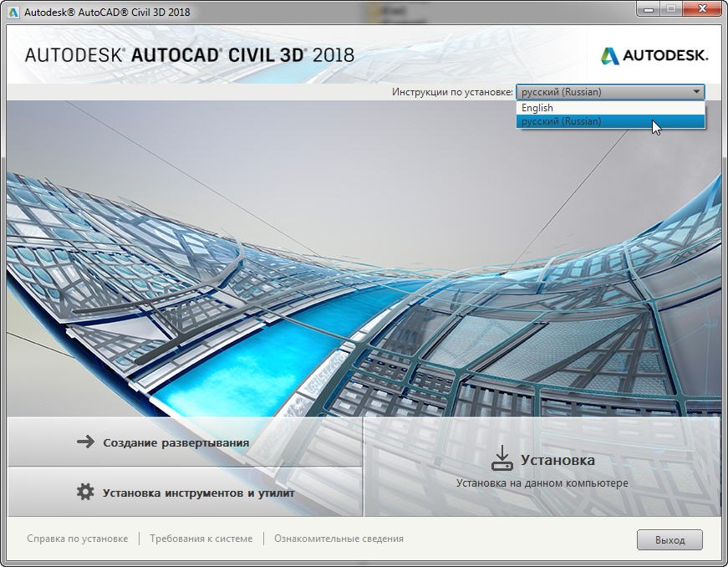Click the gear icon for tools and utilities
This screenshot has height=567, width=728.
pos(85,492)
